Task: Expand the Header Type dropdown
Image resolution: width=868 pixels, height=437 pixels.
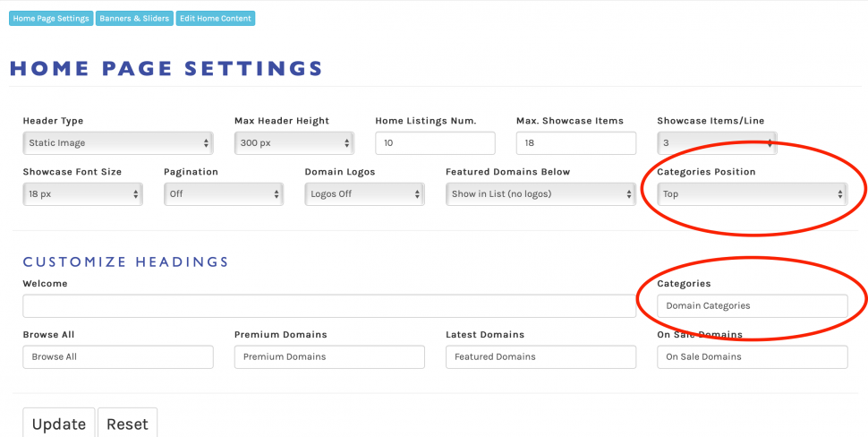Action: point(117,143)
